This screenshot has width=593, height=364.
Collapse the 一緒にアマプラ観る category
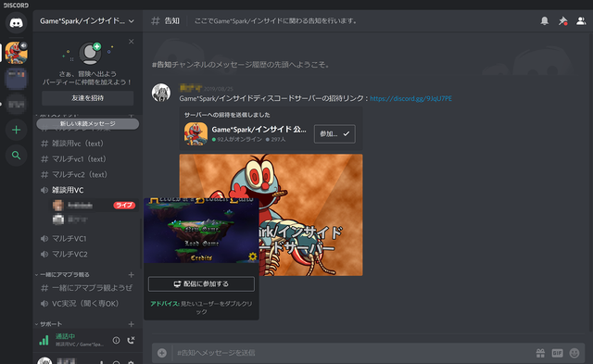62,274
